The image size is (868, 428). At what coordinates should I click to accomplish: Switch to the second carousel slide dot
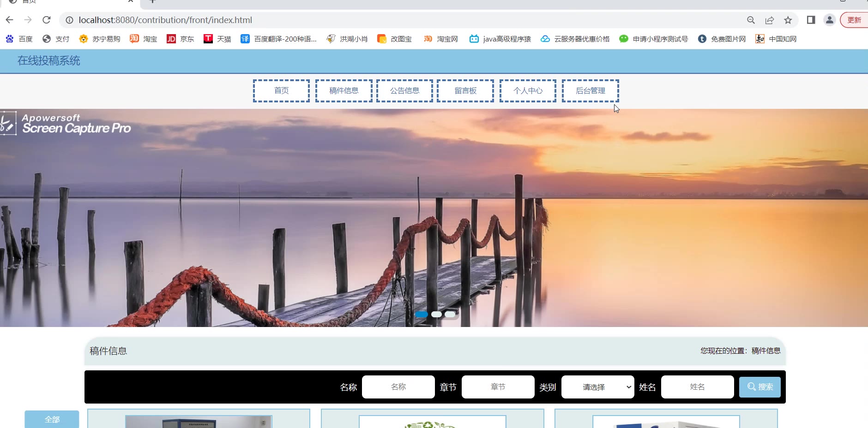point(436,314)
